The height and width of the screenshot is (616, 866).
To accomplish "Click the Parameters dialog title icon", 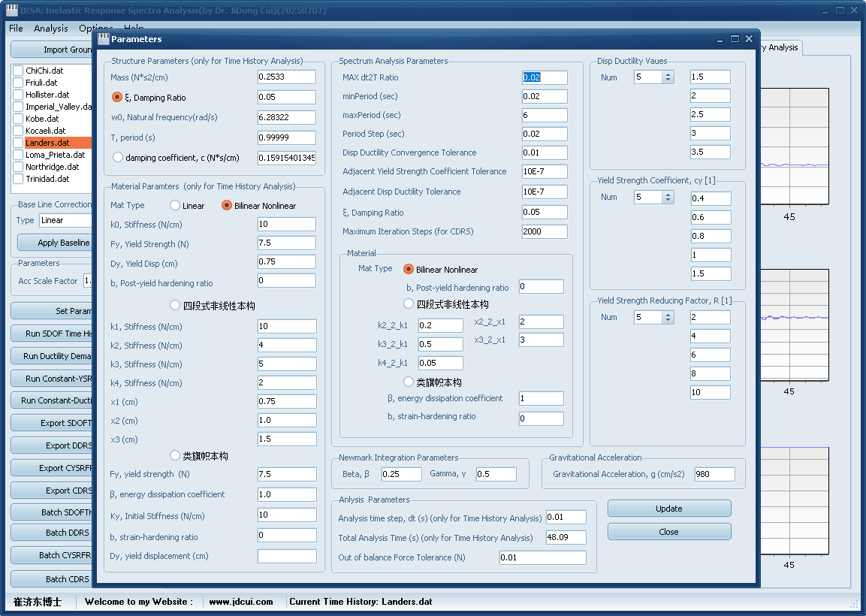I will (x=104, y=39).
